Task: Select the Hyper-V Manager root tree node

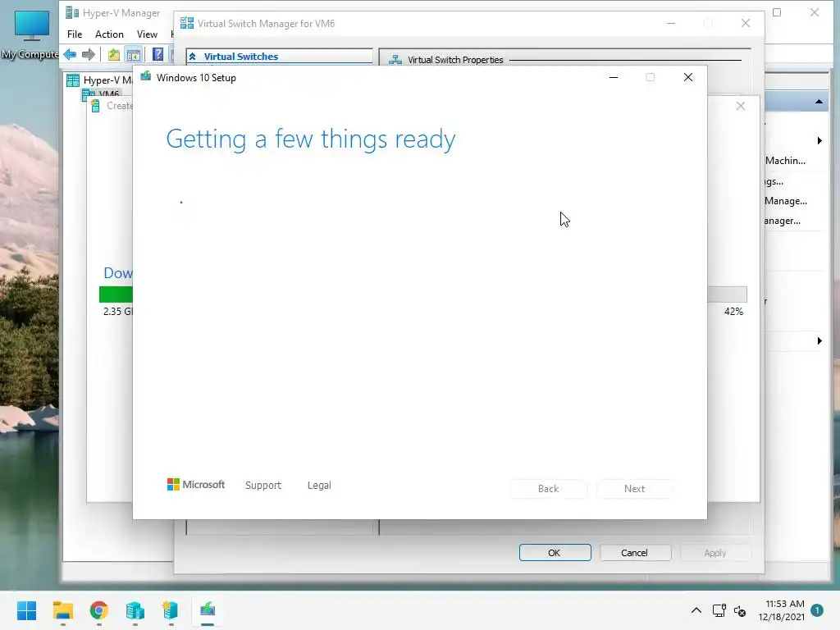Action: point(99,80)
